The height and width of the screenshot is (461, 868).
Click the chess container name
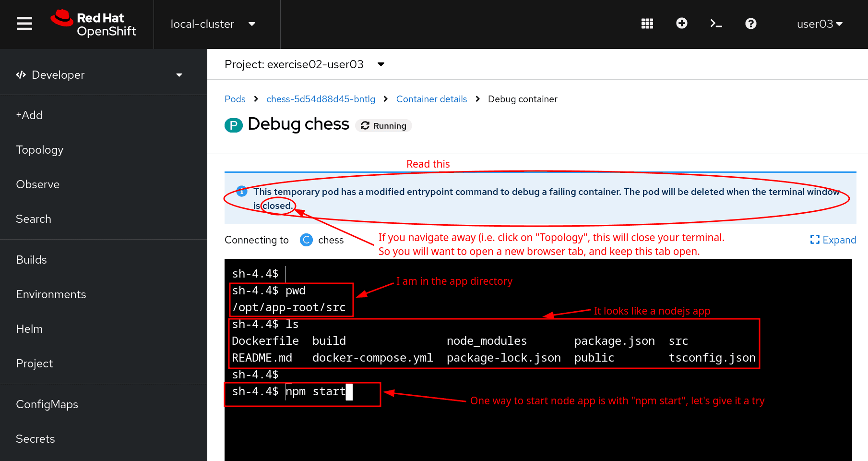click(331, 240)
